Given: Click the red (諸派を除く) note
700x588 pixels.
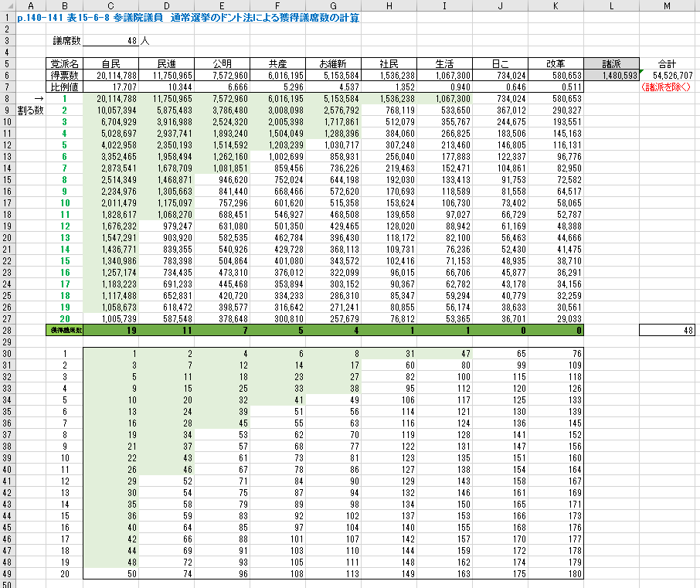Looking at the screenshot, I should point(666,87).
